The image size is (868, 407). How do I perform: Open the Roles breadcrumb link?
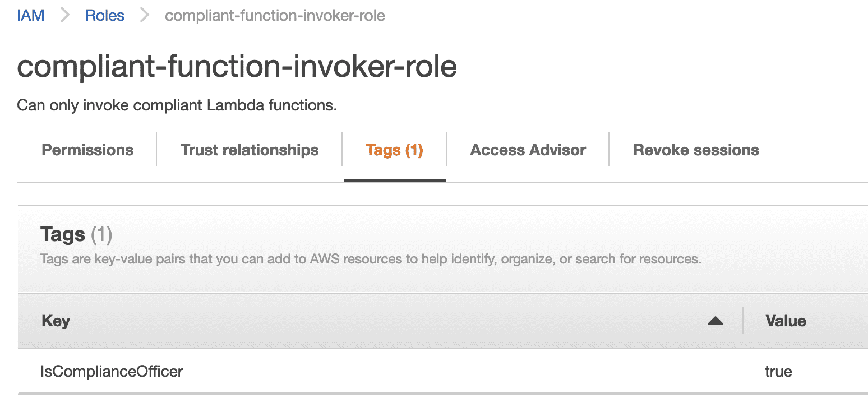[x=105, y=15]
